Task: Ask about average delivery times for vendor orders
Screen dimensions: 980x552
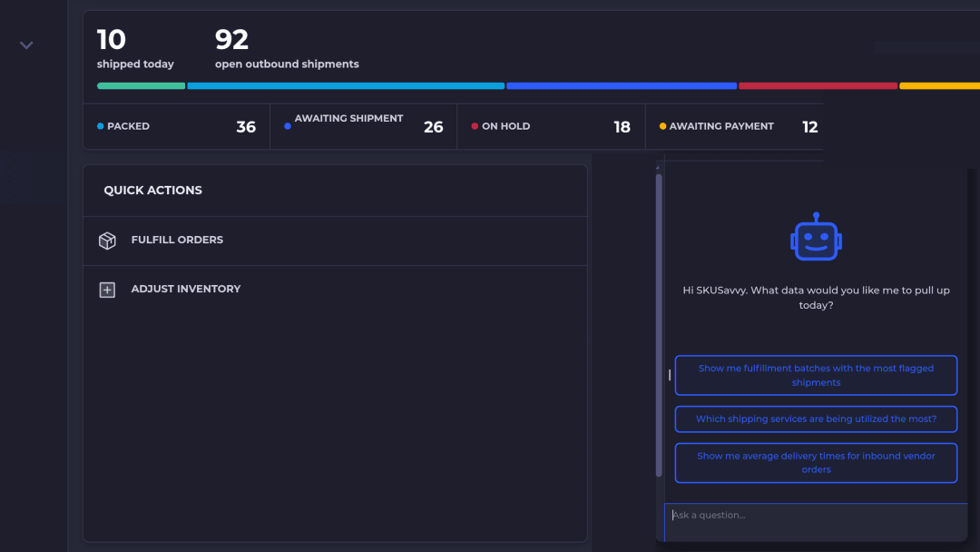Action: (x=816, y=463)
